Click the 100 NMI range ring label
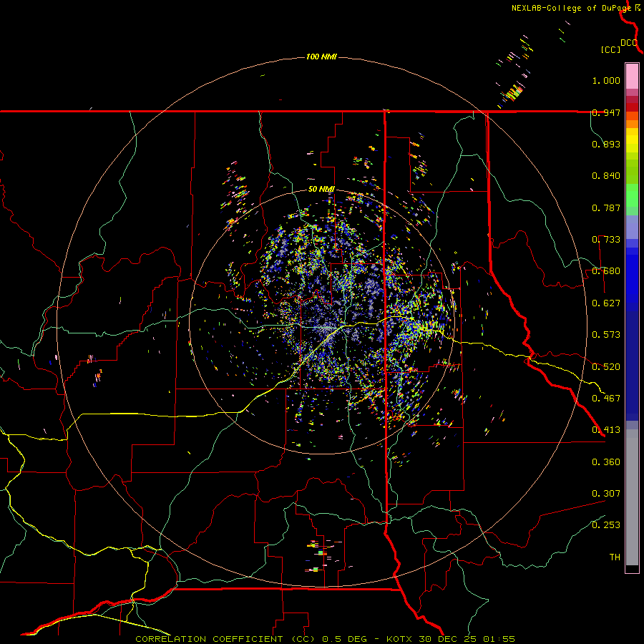644x644 pixels. pyautogui.click(x=321, y=57)
